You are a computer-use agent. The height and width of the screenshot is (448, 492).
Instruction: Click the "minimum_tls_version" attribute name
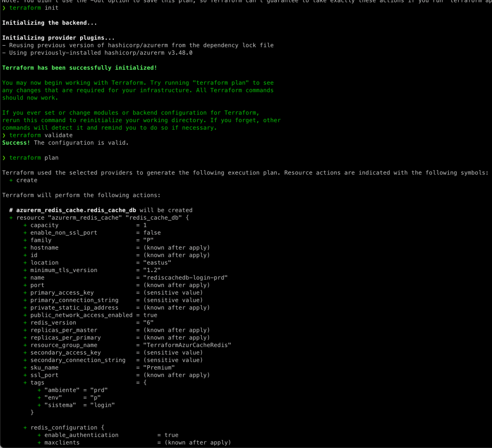[x=63, y=270]
